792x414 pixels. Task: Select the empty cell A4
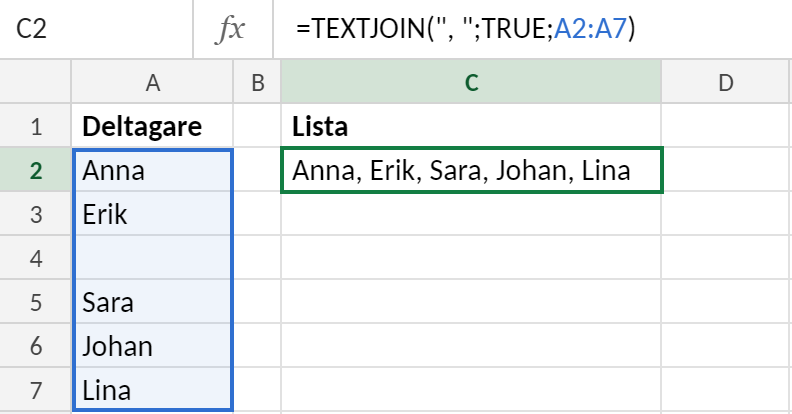point(152,258)
